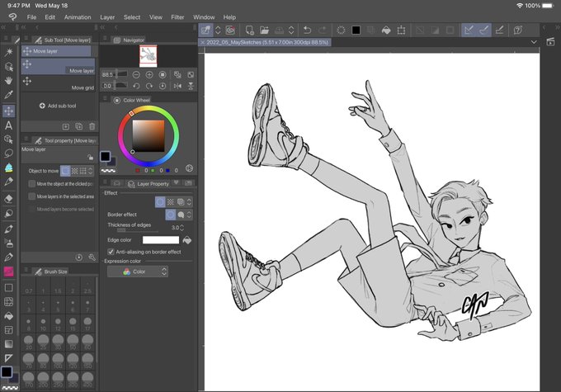The width and height of the screenshot is (561, 392).
Task: Toggle the Layer color effect button
Action: pos(181,202)
